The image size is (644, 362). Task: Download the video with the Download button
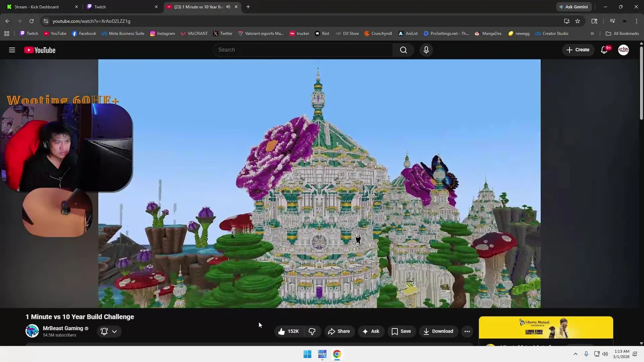(x=438, y=331)
